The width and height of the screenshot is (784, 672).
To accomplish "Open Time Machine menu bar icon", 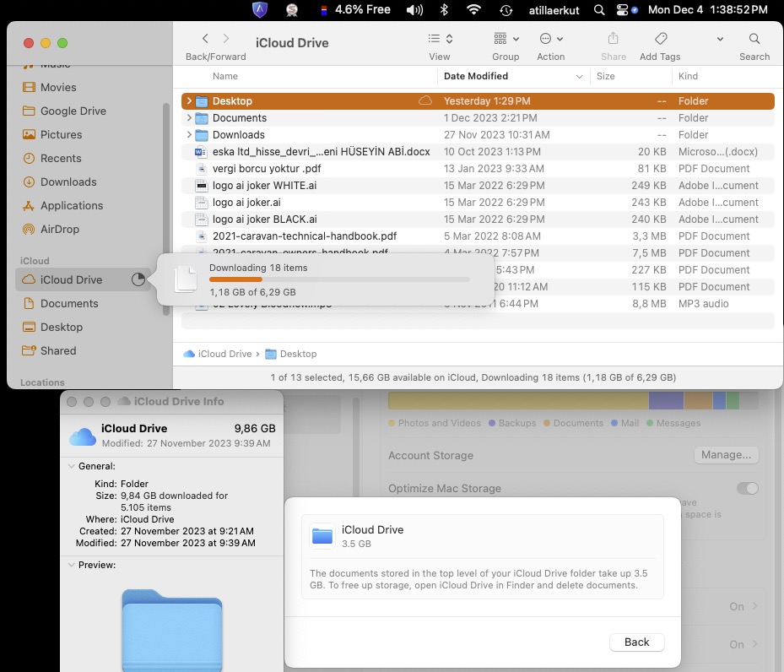I will (506, 10).
